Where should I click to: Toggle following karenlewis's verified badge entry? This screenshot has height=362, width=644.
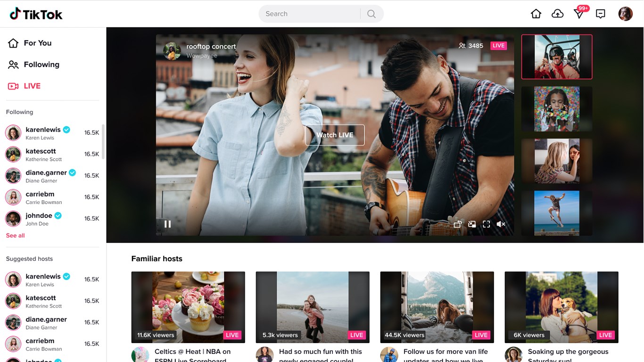(66, 129)
